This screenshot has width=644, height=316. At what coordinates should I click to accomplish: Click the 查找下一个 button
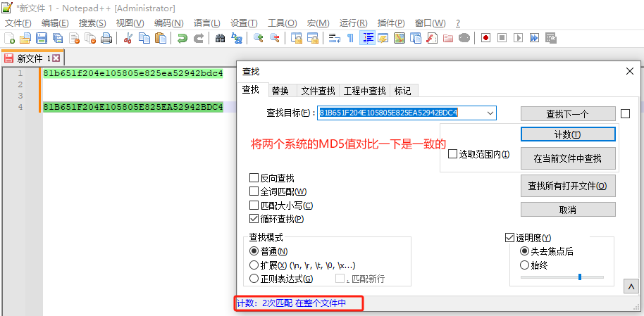pyautogui.click(x=568, y=114)
